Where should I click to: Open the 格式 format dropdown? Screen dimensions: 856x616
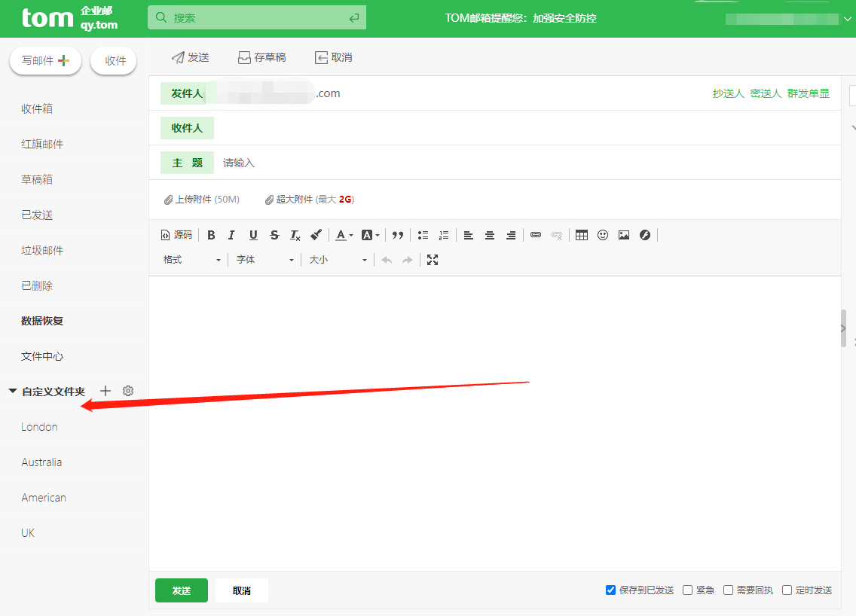pos(192,260)
